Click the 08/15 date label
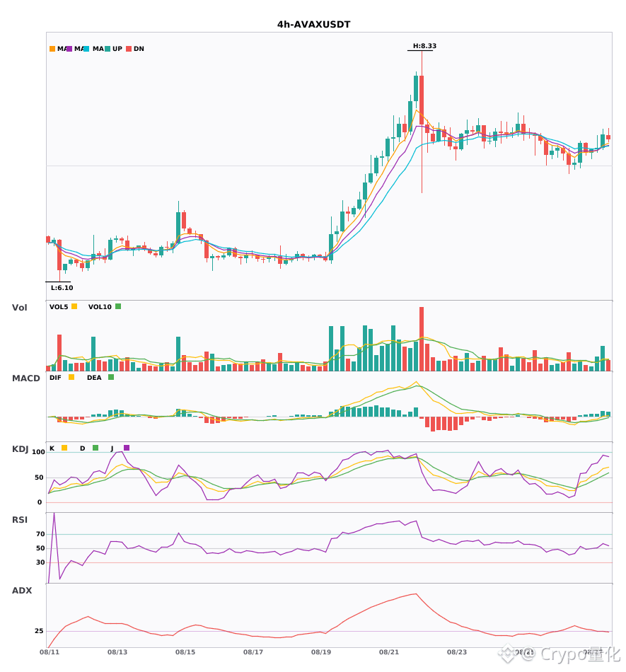The image size is (626, 672). (x=185, y=652)
